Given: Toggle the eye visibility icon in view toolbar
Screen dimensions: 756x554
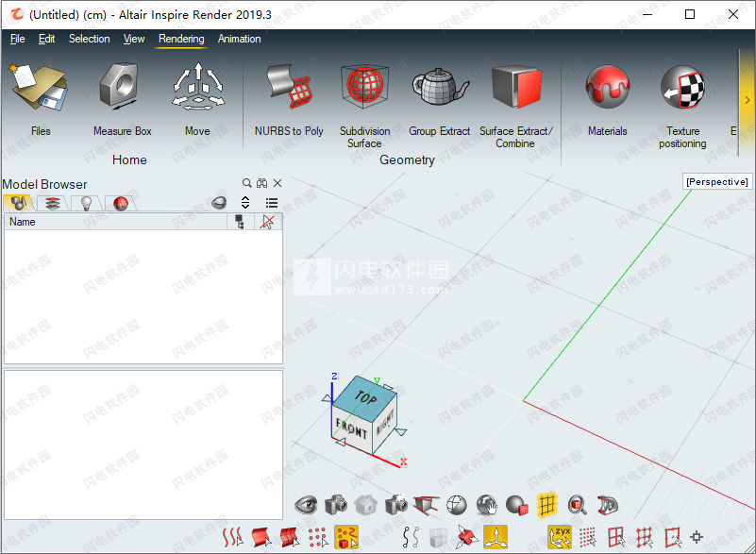Looking at the screenshot, I should [306, 505].
